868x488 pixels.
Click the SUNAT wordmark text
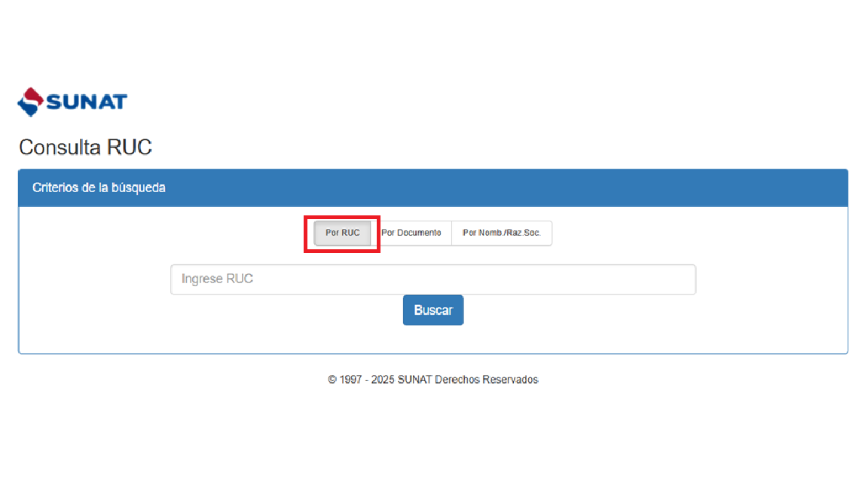click(x=87, y=102)
